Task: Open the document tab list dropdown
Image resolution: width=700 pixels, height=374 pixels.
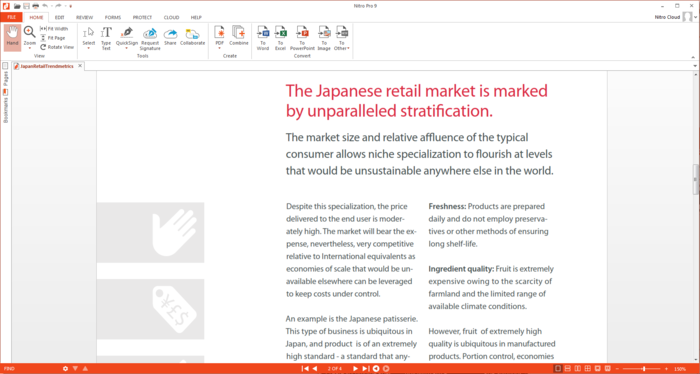Action: 695,66
